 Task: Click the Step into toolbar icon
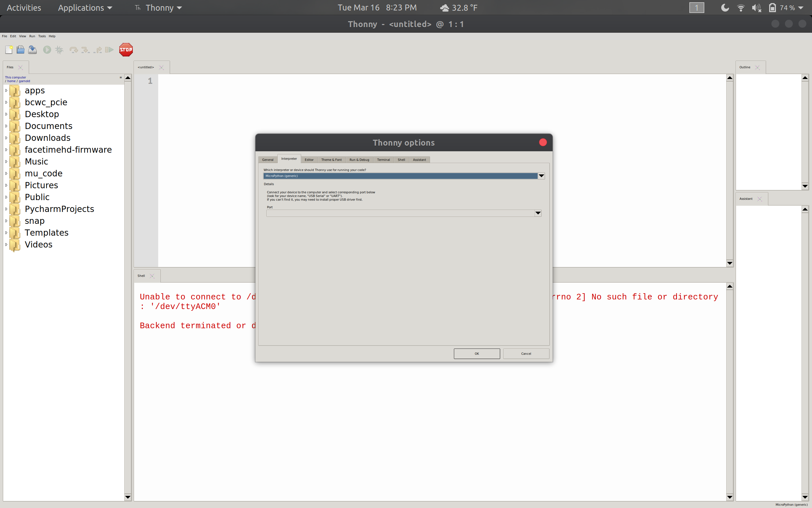[x=85, y=50]
